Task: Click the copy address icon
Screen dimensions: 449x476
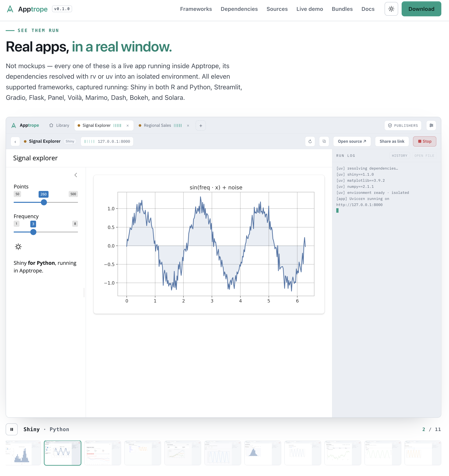Action: 324,141
